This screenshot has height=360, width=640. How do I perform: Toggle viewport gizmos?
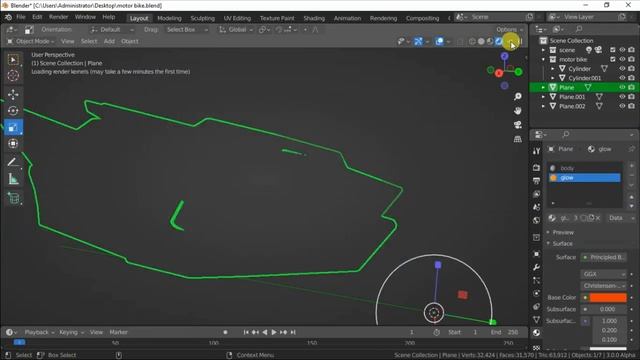[418, 41]
